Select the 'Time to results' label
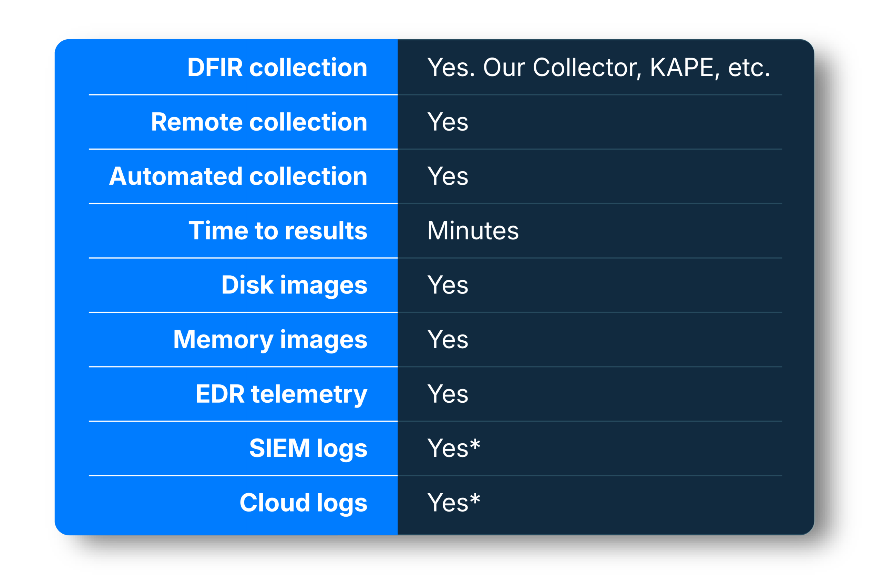 click(x=278, y=231)
